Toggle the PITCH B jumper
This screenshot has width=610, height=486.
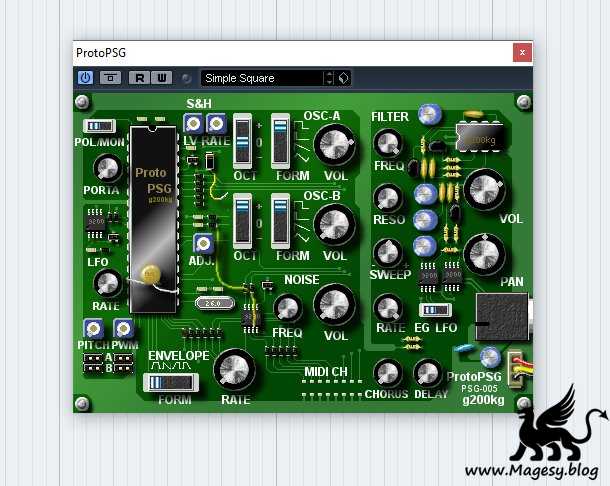[93, 368]
